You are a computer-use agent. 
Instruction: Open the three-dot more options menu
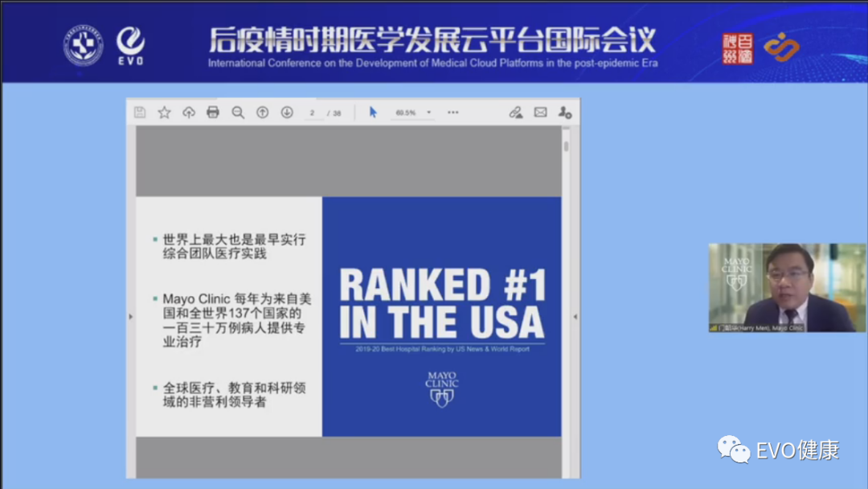[452, 113]
